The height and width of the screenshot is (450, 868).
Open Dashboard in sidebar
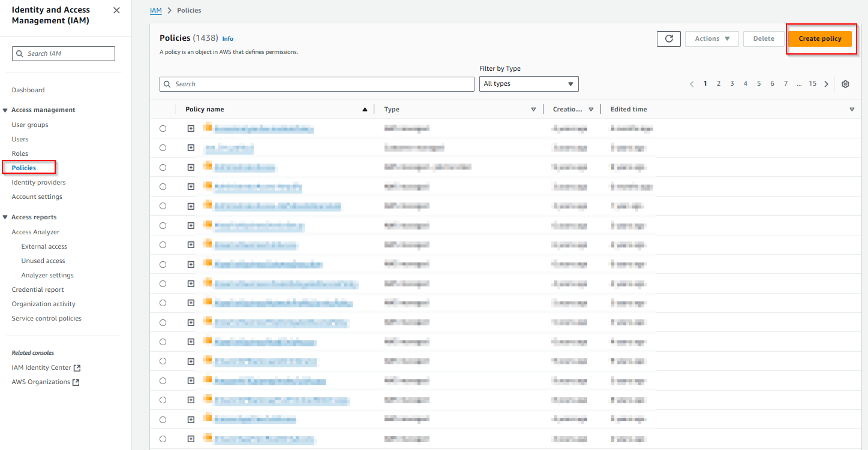pyautogui.click(x=28, y=90)
